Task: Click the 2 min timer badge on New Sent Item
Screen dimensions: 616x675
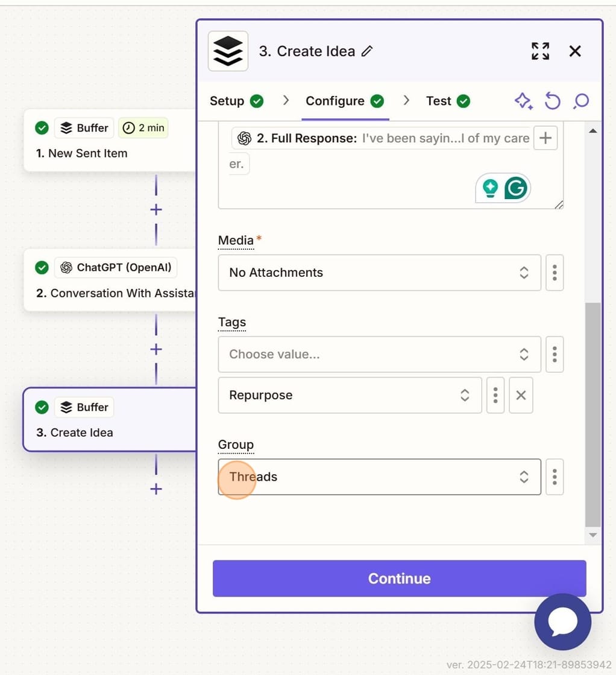Action: tap(143, 128)
